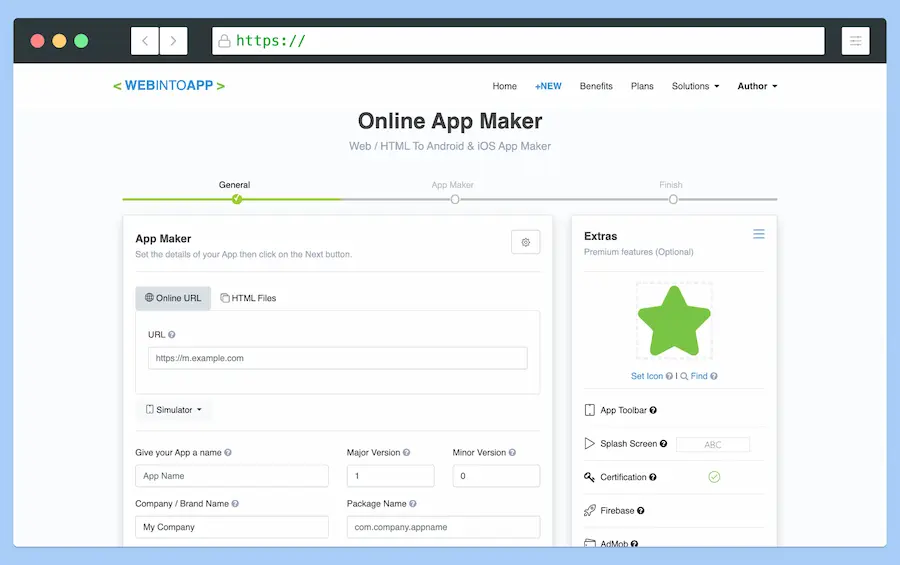Open the Simulator dropdown
The width and height of the screenshot is (900, 565).
click(173, 410)
